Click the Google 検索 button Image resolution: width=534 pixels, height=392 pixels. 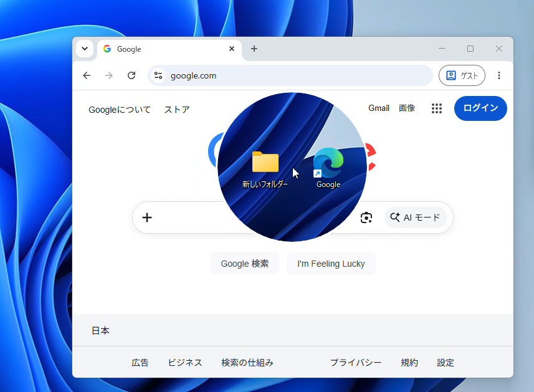244,264
